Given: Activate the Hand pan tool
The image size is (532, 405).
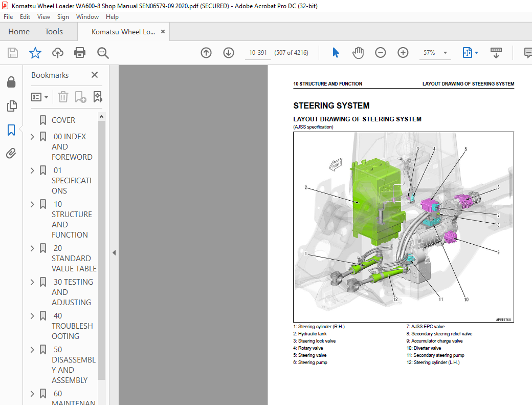Looking at the screenshot, I should 358,53.
